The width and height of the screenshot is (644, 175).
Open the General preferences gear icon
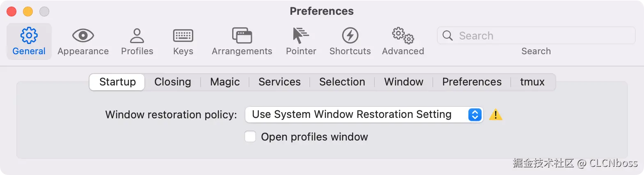click(29, 36)
